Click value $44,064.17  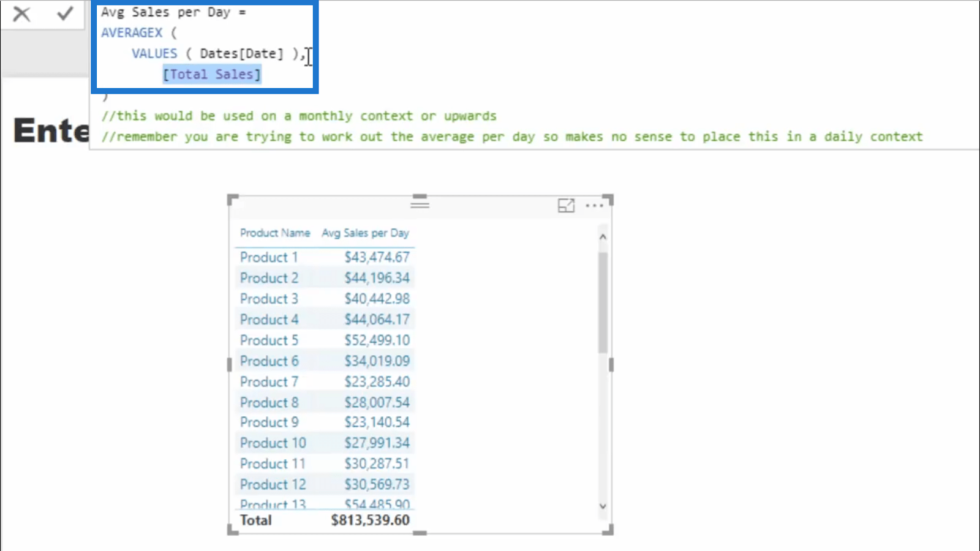[377, 320]
